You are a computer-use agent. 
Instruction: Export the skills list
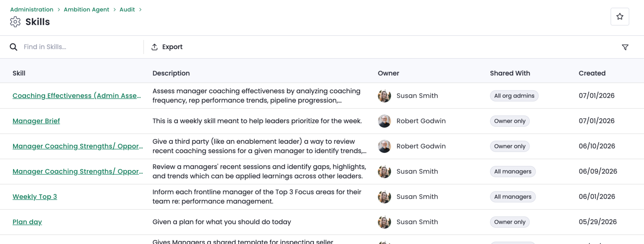pyautogui.click(x=167, y=47)
